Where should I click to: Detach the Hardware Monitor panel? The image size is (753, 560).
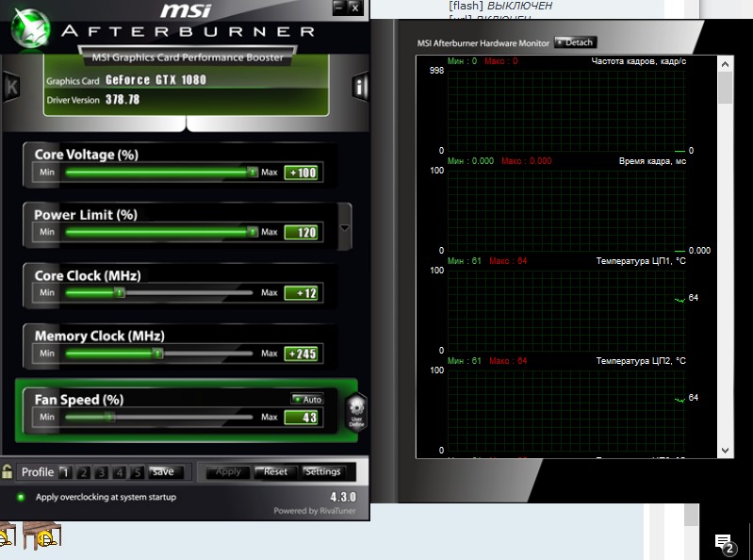pos(575,42)
